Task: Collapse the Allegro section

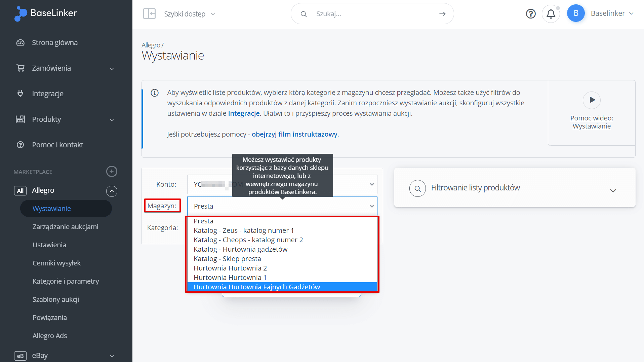Action: pos(112,191)
